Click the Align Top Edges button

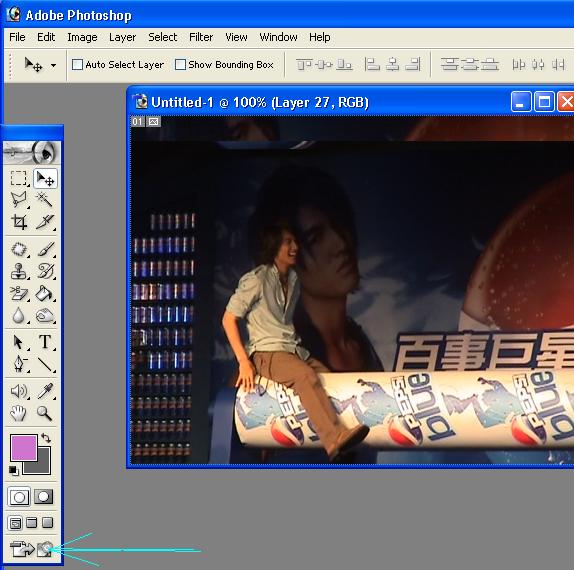304,65
